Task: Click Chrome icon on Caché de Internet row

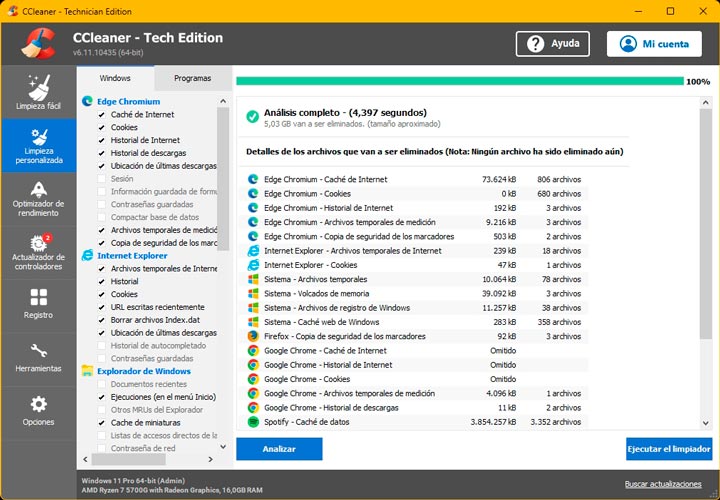Action: [253, 350]
